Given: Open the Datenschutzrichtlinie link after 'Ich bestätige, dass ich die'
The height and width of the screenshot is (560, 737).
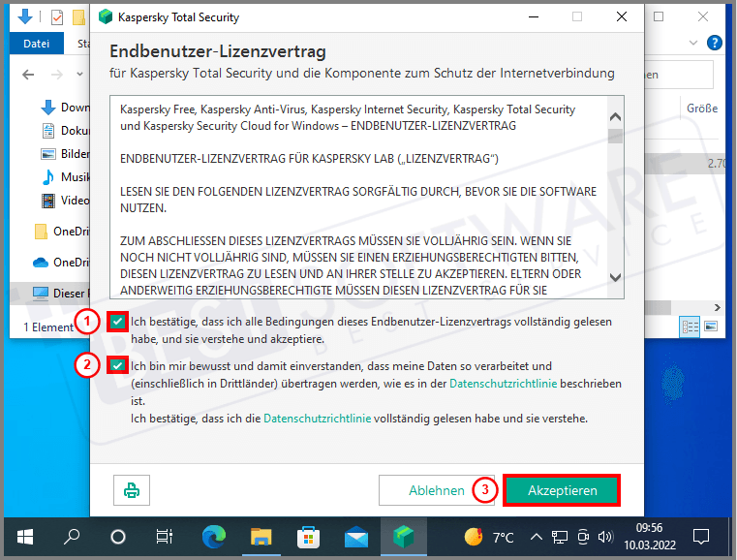Looking at the screenshot, I should [x=318, y=419].
